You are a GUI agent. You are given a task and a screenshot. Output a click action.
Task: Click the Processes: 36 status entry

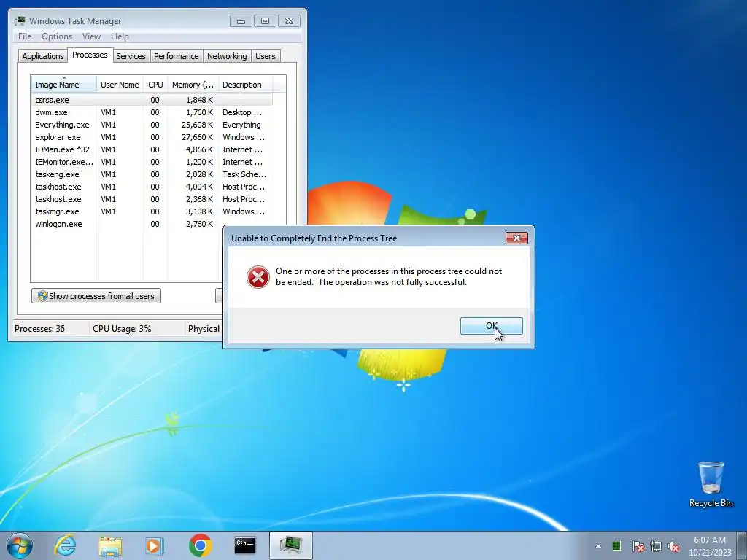click(x=39, y=329)
